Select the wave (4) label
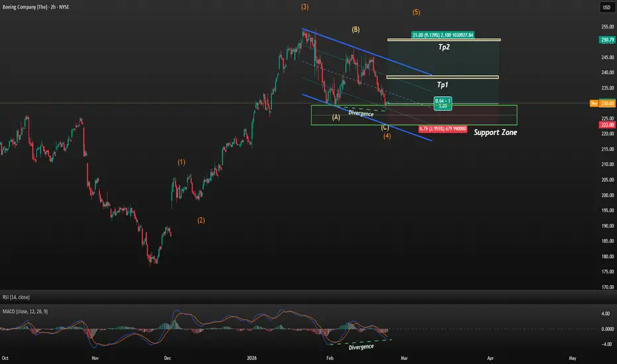Image resolution: width=617 pixels, height=364 pixels. click(387, 136)
